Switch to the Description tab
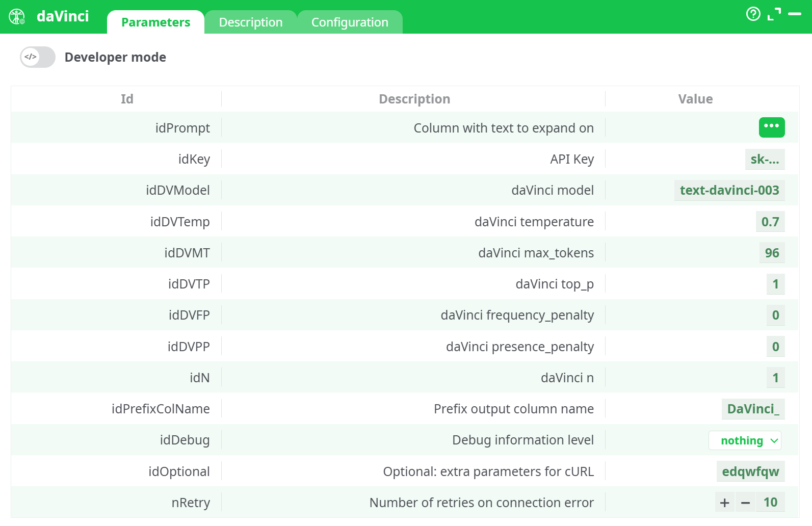This screenshot has width=812, height=526. (250, 22)
